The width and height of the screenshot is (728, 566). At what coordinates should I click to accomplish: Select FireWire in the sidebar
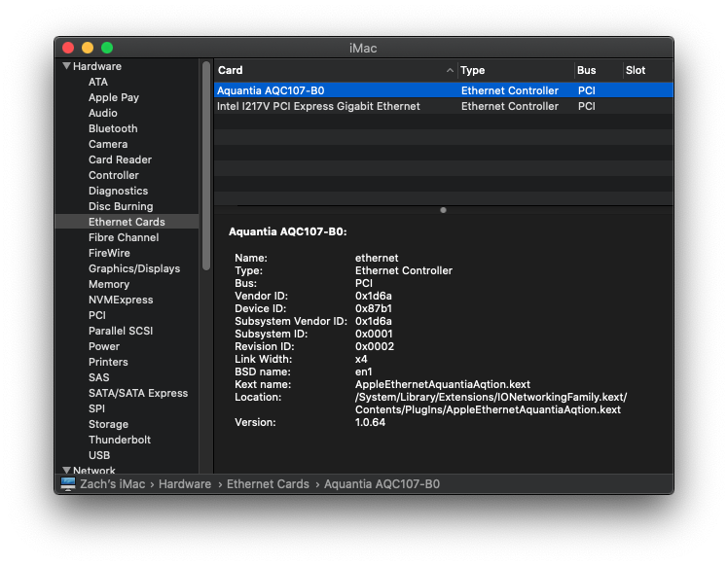(109, 253)
